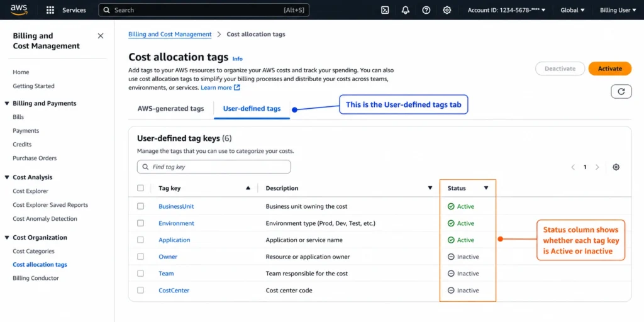This screenshot has width=644, height=322.
Task: Click the Activate button
Action: tap(610, 69)
